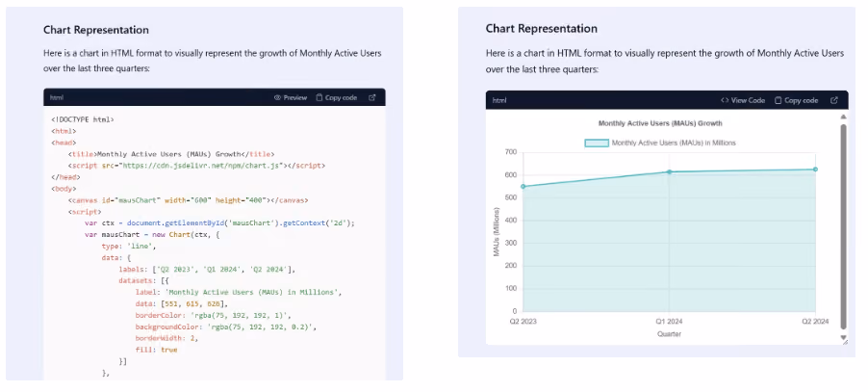
Task: Click the 'borderWidth: 2' code line
Action: click(166, 338)
